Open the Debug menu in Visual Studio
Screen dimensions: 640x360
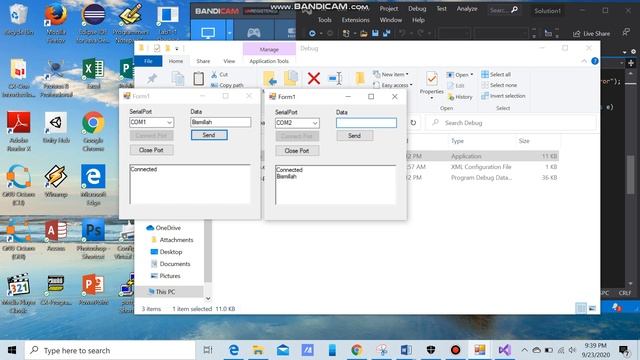coord(417,9)
